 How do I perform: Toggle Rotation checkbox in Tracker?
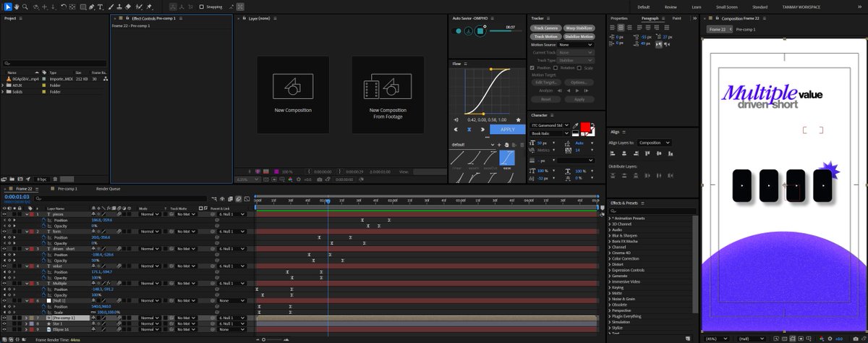(x=556, y=68)
